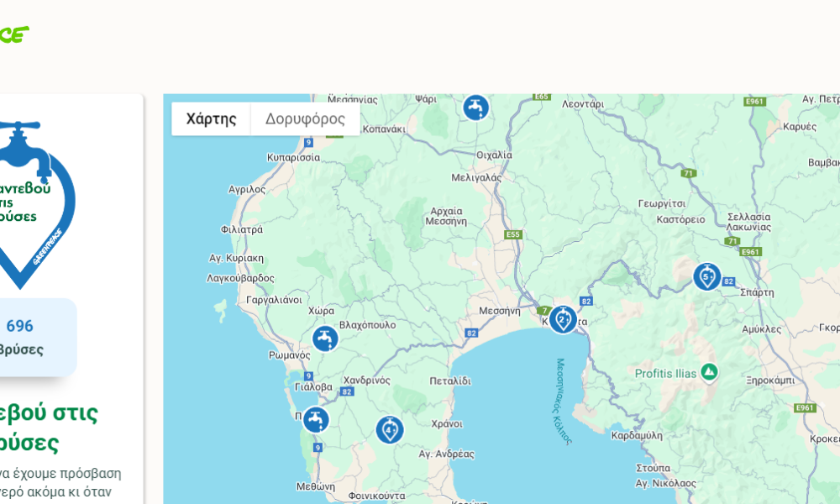
Task: Click the Αγ. Κυριακη label
Action: 236,258
